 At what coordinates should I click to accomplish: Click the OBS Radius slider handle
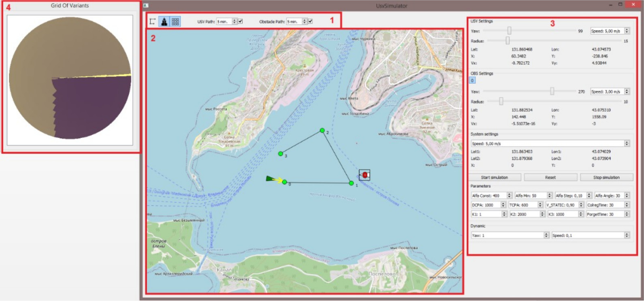[x=501, y=102]
